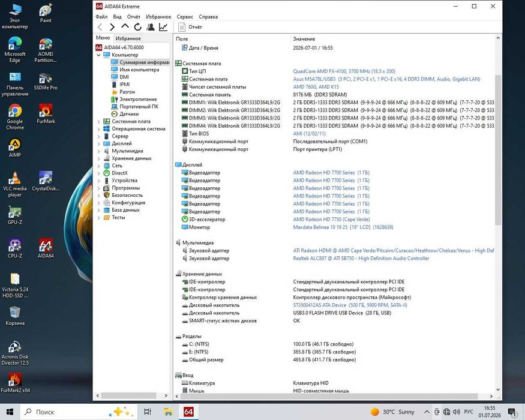Screen dimensions: 525x420
Task: Open CrystalDisk desktop shortcut
Action: click(46, 181)
